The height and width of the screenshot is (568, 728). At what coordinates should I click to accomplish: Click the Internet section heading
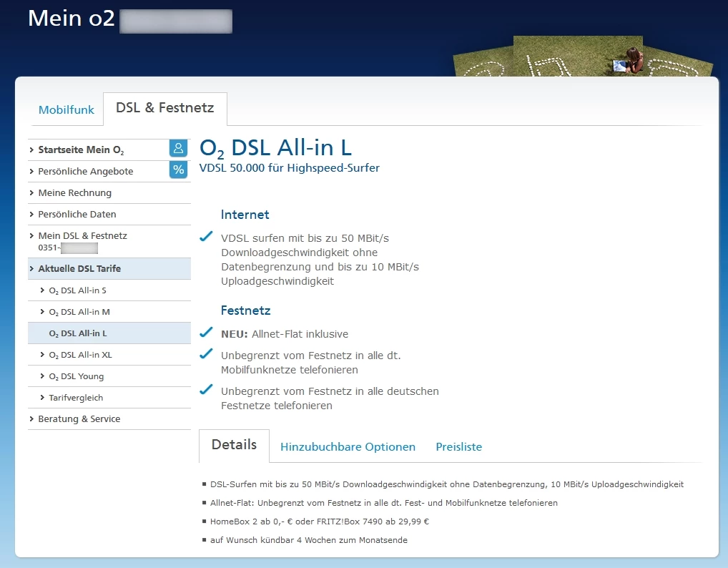point(245,215)
